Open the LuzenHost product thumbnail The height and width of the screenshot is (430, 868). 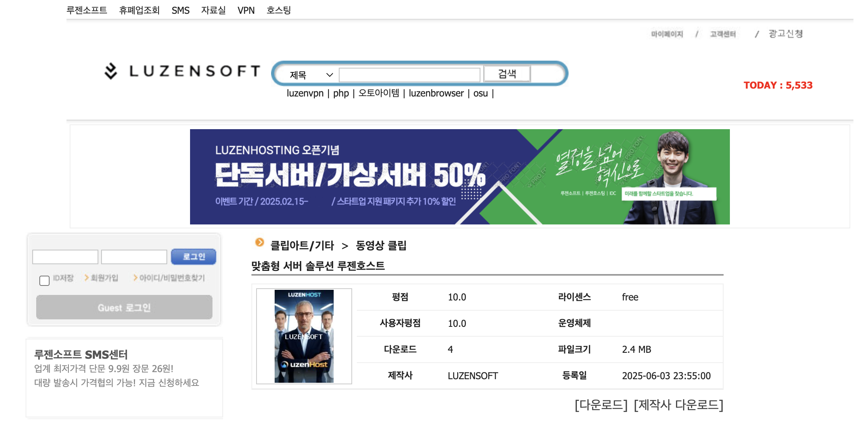click(x=304, y=336)
